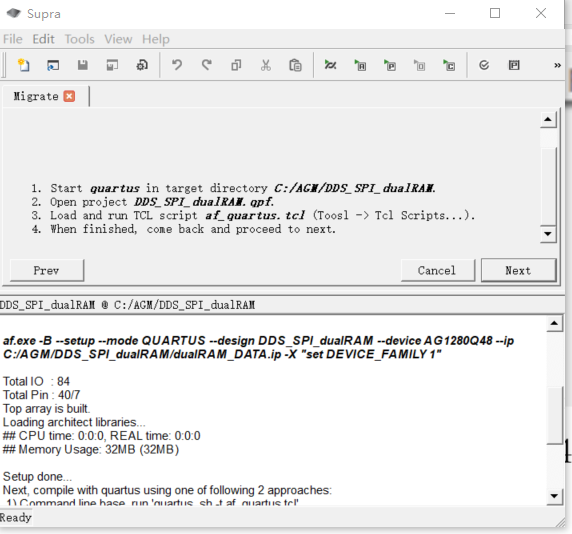The height and width of the screenshot is (534, 572).
Task: Click the Open project toolbar icon
Action: coord(53,65)
